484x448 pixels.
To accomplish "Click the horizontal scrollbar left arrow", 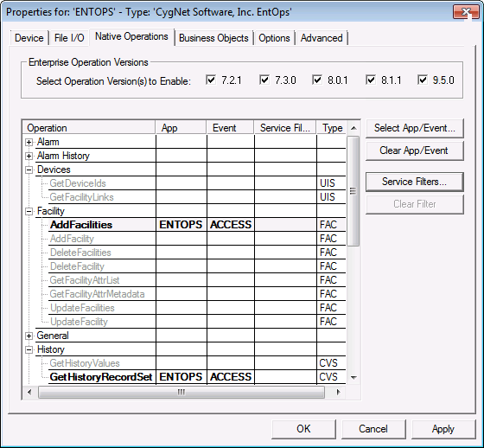I will point(29,393).
